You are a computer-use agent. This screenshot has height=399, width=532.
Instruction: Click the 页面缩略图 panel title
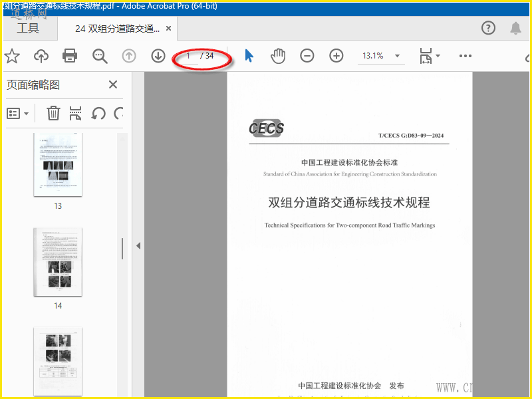33,85
